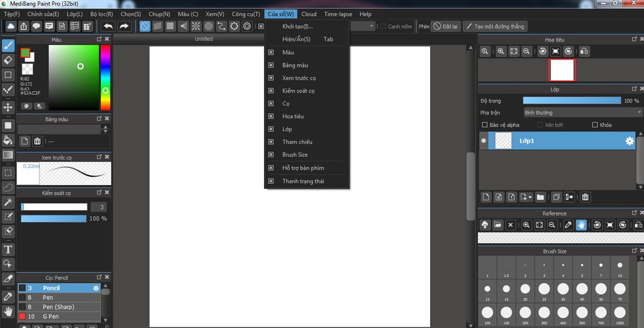Duplicate the layer in Lớp panel
Image resolution: width=644 pixels, height=328 pixels.
click(x=556, y=197)
